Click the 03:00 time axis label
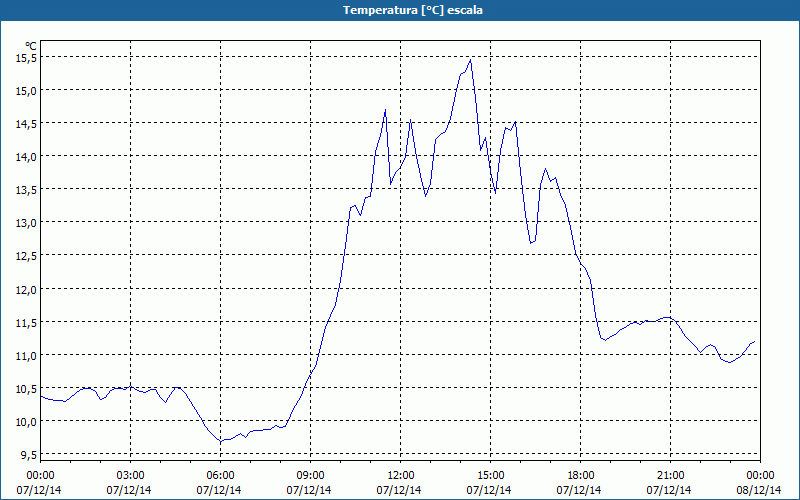This screenshot has width=800, height=500. [131, 476]
